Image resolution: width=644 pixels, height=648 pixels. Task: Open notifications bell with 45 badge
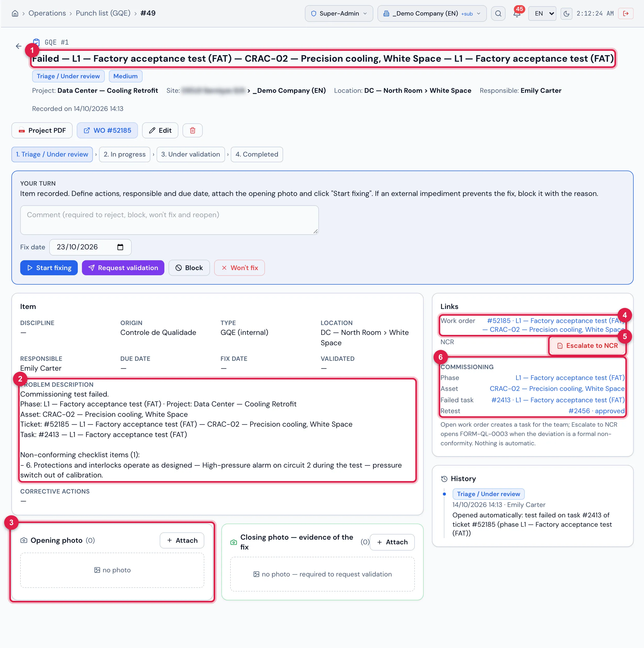tap(517, 13)
